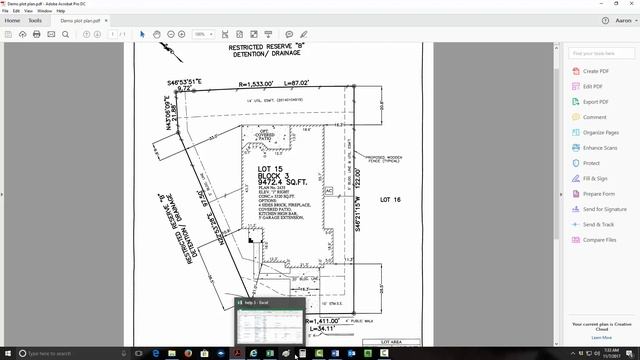Click the Excel window preview thumbnail
640x360 pixels.
point(270,322)
